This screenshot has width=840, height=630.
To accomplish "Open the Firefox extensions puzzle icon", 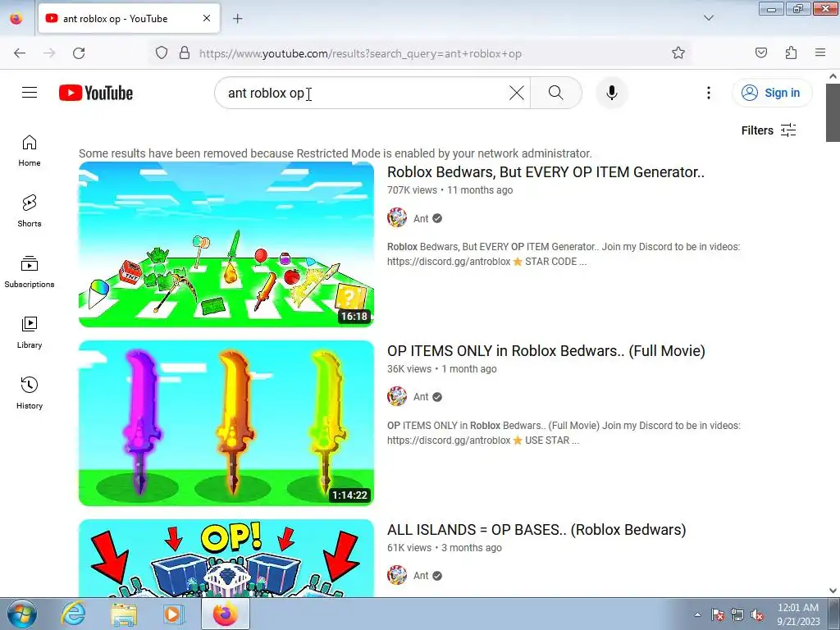I will (x=791, y=52).
